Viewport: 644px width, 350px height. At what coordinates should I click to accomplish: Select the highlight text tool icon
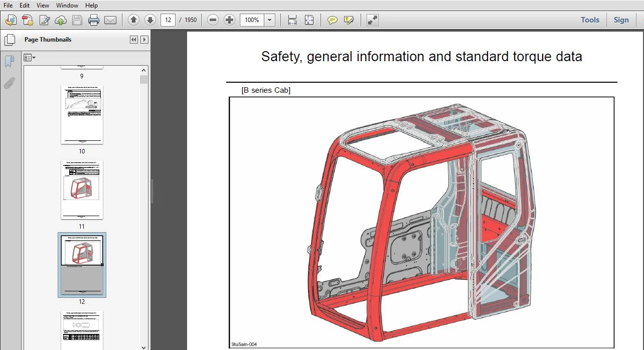pos(349,20)
